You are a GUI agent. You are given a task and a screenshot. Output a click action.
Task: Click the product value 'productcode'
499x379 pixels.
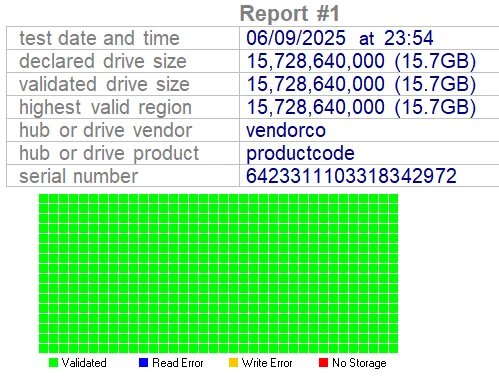(300, 154)
